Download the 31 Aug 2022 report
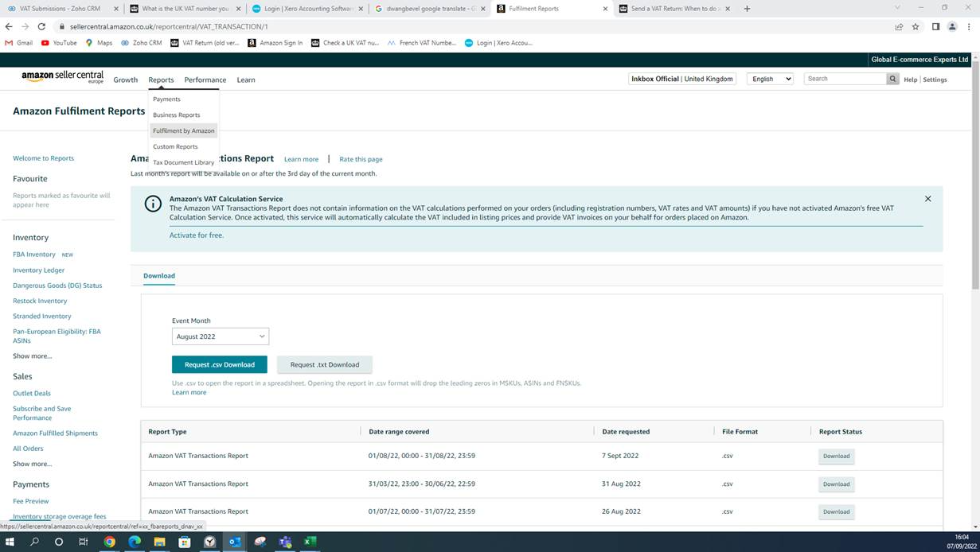Image resolution: width=980 pixels, height=552 pixels. point(836,484)
